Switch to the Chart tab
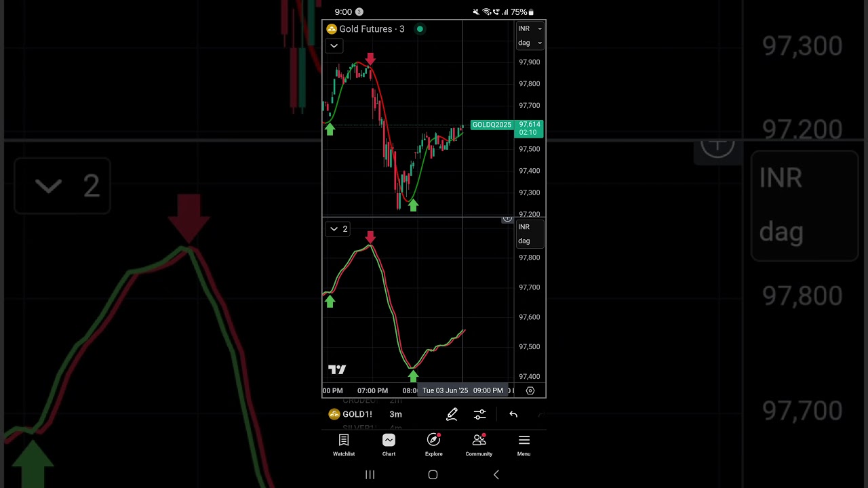 point(389,445)
